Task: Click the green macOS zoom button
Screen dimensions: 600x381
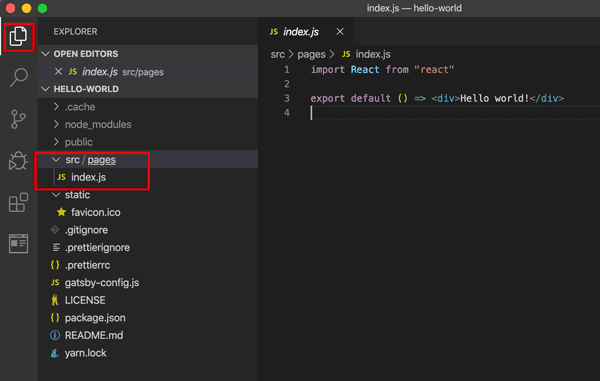Action: point(42,8)
